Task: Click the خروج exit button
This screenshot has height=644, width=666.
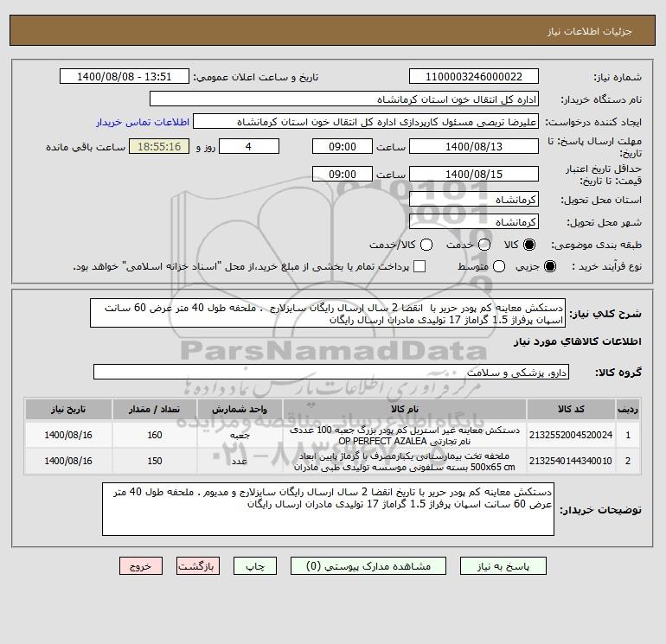Action: [141, 566]
